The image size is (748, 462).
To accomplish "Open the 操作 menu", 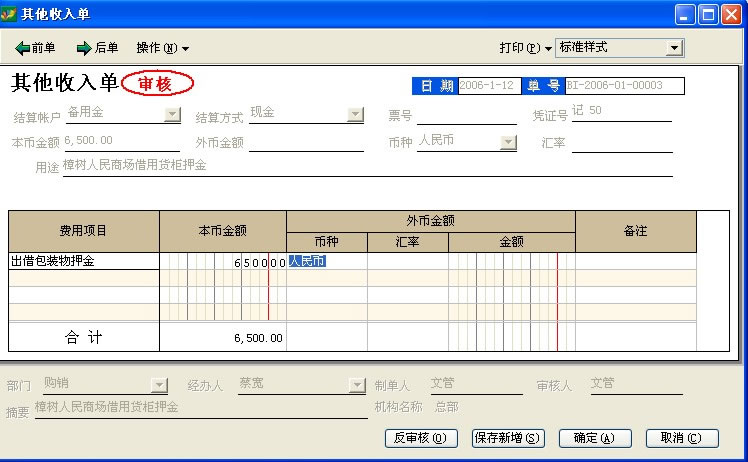I will click(162, 48).
